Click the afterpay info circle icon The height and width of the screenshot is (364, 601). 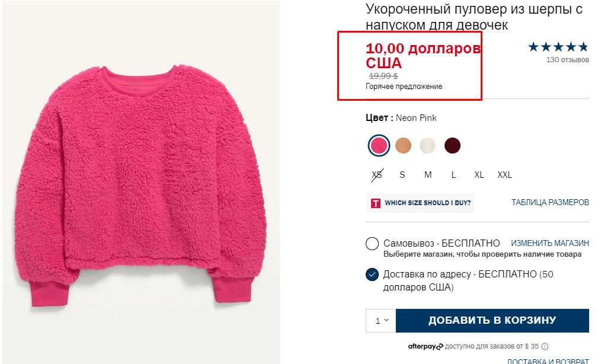[545, 346]
